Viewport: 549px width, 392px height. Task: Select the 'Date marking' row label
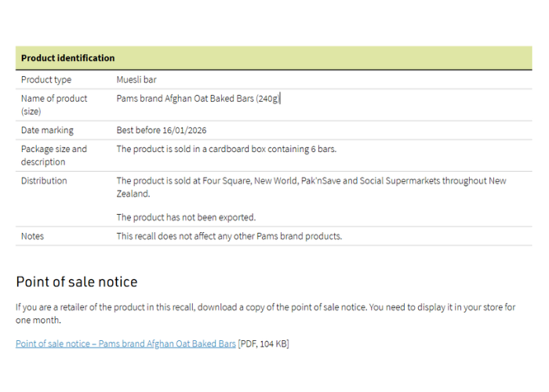click(x=47, y=130)
